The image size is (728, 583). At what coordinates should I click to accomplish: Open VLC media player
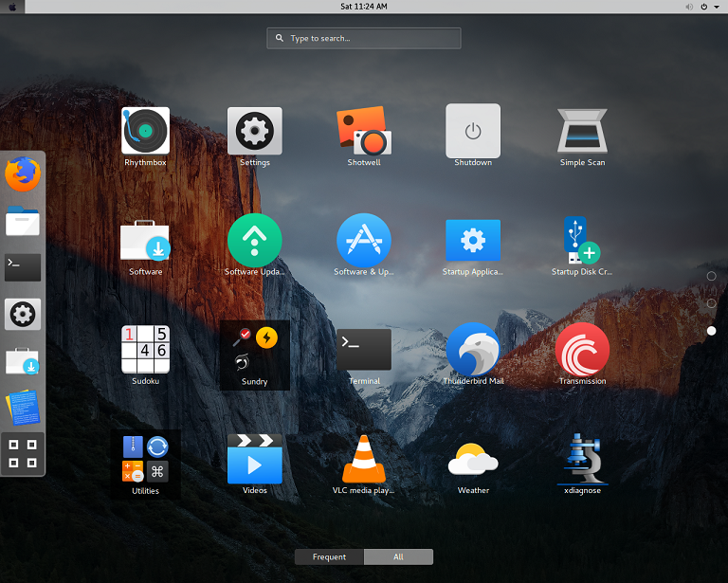tap(364, 459)
